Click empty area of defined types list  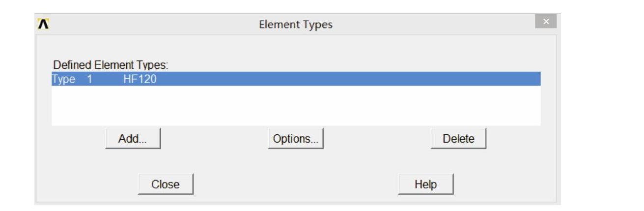(x=296, y=106)
